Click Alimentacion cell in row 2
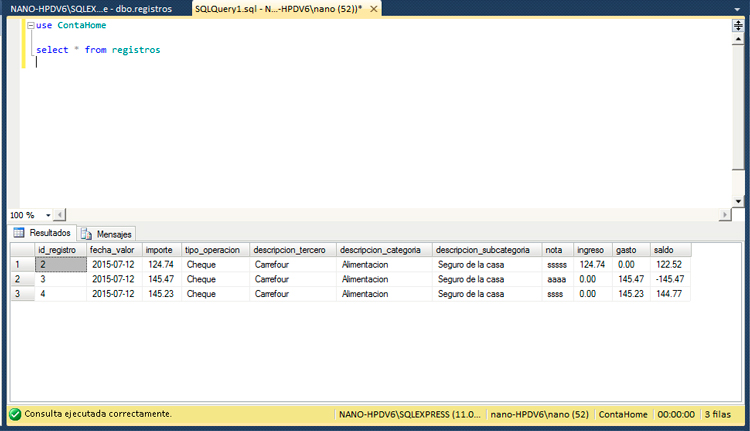Screen dimensions: 750x431 pos(384,279)
